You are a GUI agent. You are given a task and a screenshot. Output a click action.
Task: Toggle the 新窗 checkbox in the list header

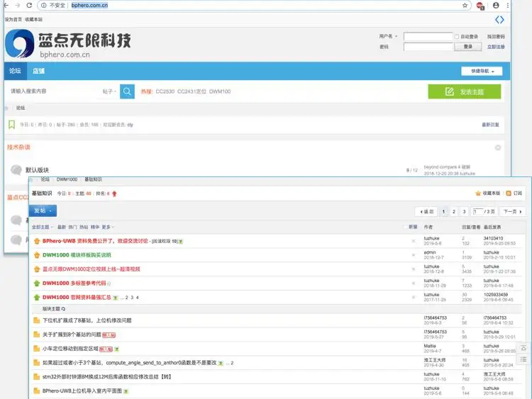406,227
